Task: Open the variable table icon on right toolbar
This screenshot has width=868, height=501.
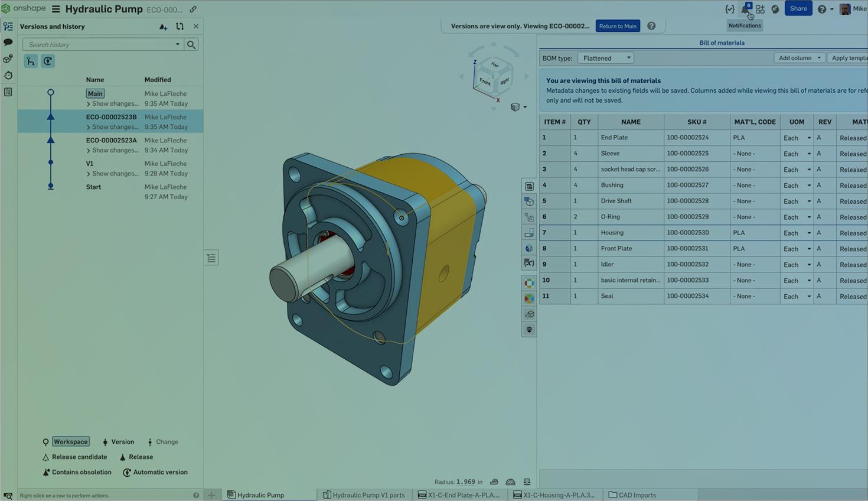Action: pyautogui.click(x=529, y=263)
